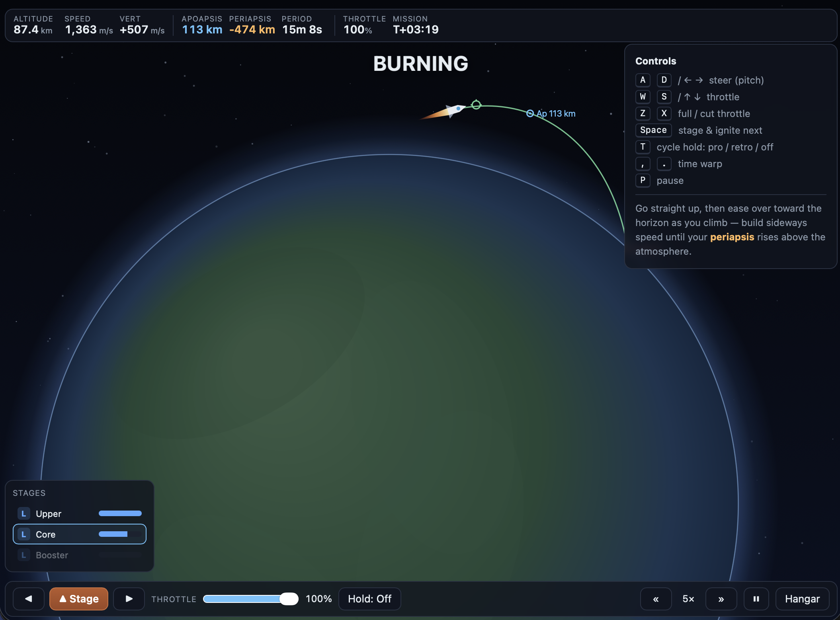This screenshot has height=620, width=840.
Task: Steer left with the left arrow button
Action: point(28,599)
